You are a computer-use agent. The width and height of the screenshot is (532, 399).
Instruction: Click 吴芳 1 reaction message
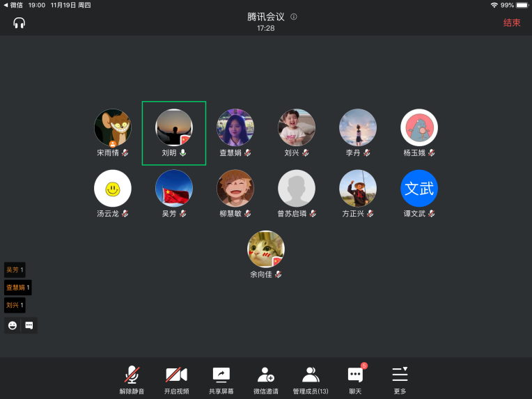(15, 269)
